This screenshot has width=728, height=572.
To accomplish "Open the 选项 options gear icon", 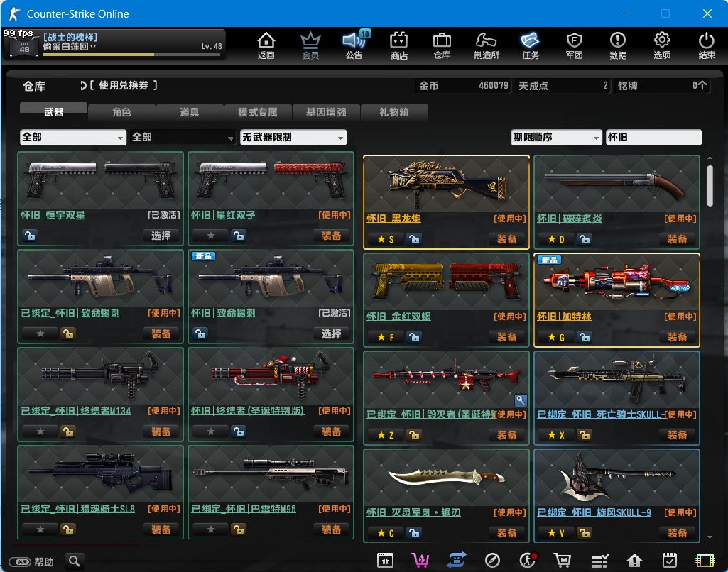I will point(662,45).
